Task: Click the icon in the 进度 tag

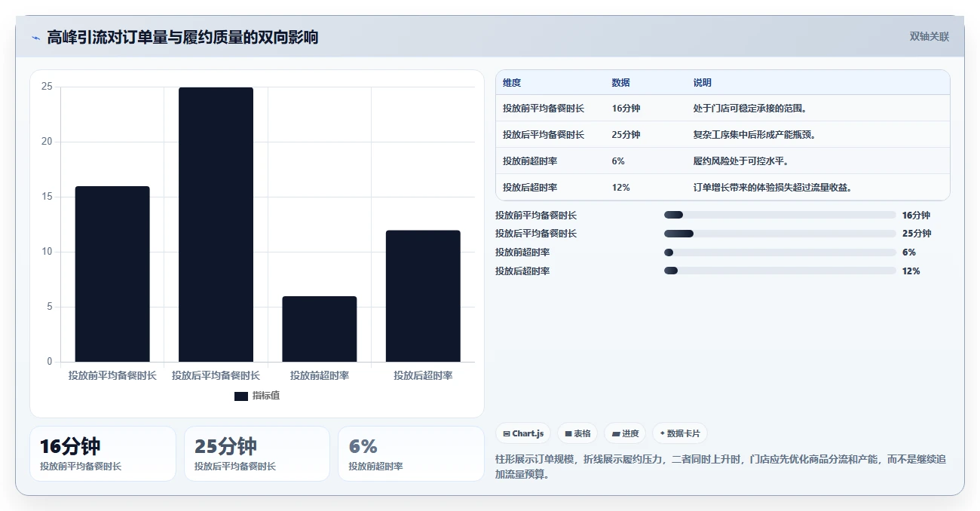Action: coord(615,433)
